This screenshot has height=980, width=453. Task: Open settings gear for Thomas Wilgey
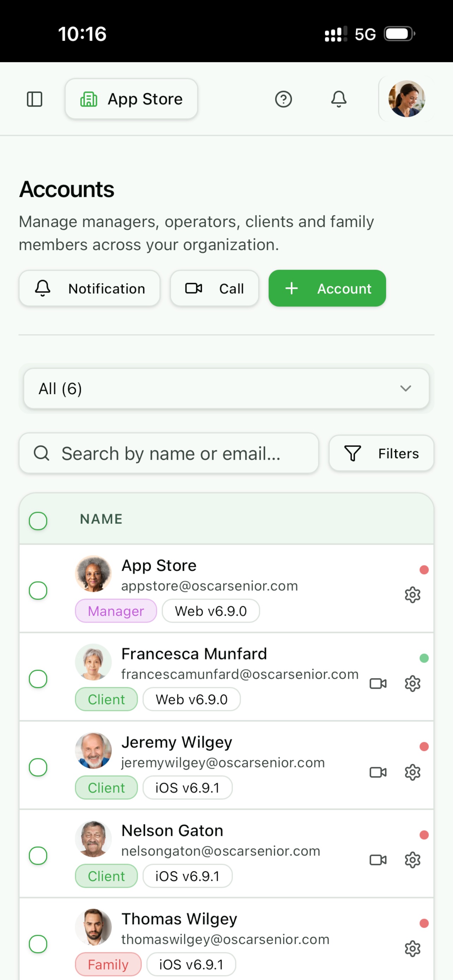click(x=412, y=949)
